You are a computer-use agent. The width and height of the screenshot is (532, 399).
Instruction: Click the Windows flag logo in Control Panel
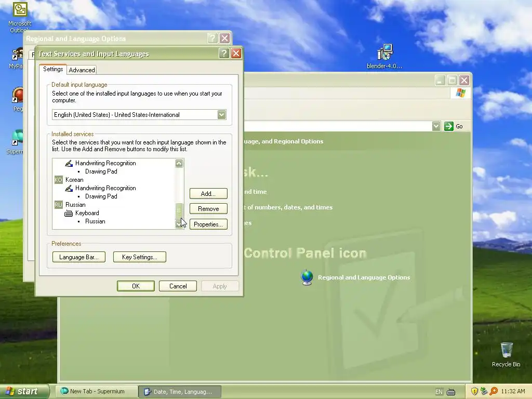tap(460, 92)
